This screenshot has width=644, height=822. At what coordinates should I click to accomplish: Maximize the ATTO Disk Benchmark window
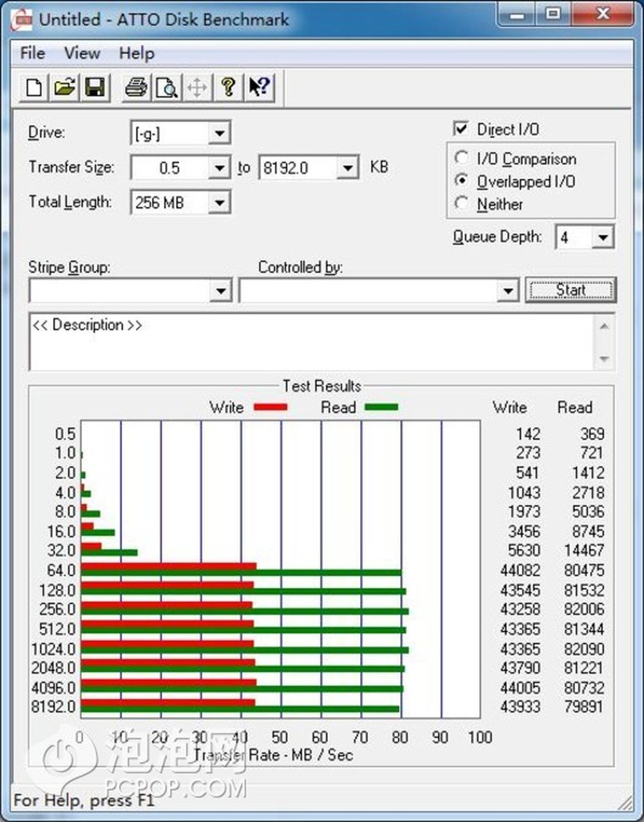(553, 14)
